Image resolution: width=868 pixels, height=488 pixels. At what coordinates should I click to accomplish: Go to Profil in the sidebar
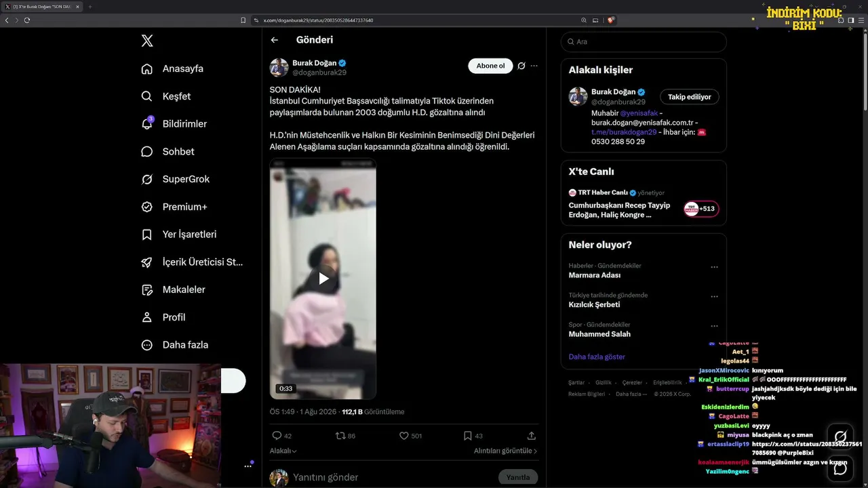click(x=163, y=317)
